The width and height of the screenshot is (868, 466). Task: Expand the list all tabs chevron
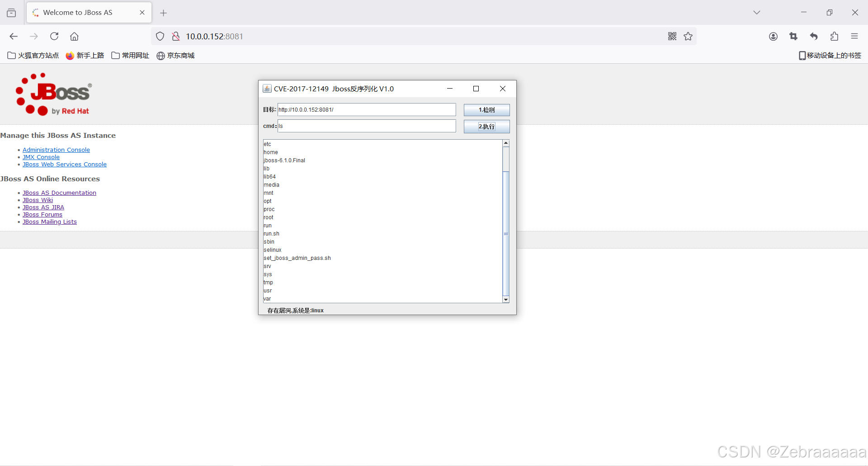click(757, 13)
